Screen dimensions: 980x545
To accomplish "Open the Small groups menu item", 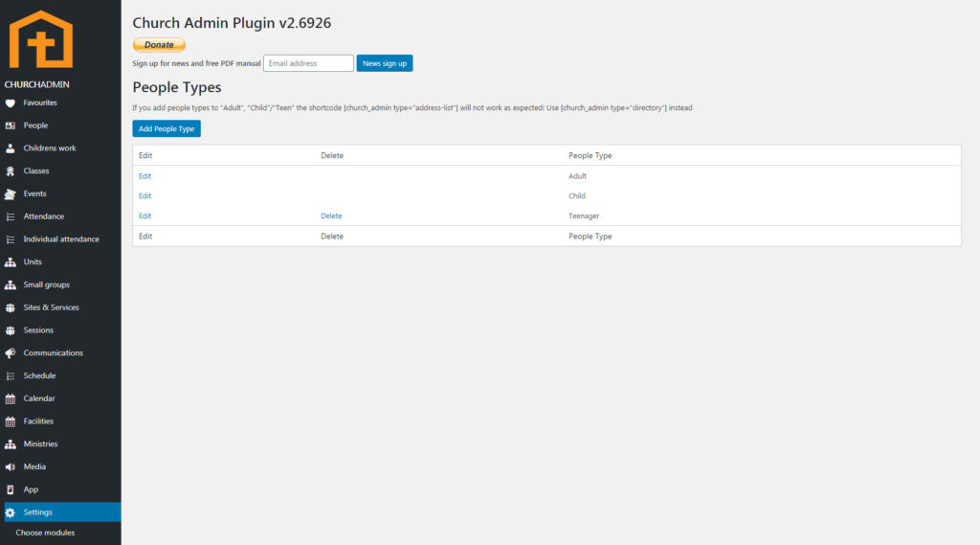I will point(46,284).
